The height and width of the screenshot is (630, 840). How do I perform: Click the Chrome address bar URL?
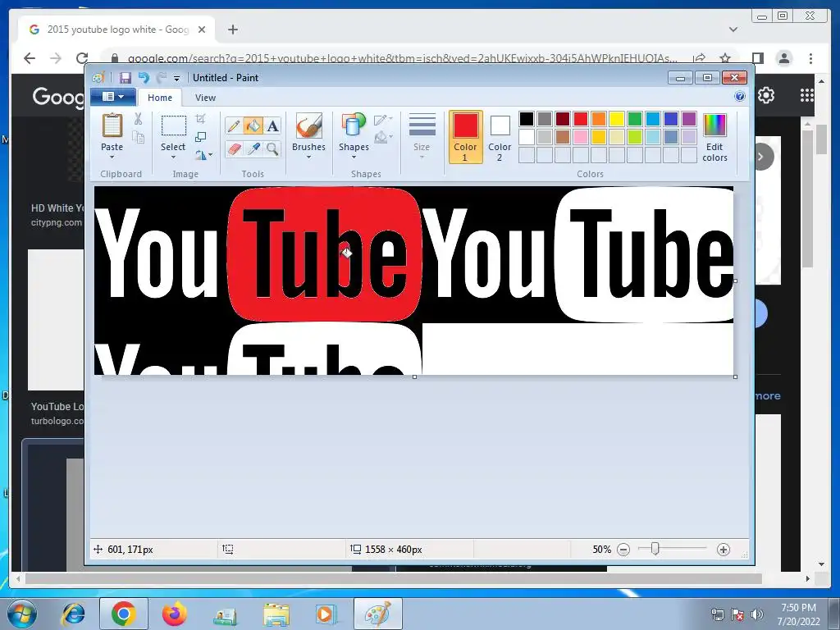tap(402, 58)
